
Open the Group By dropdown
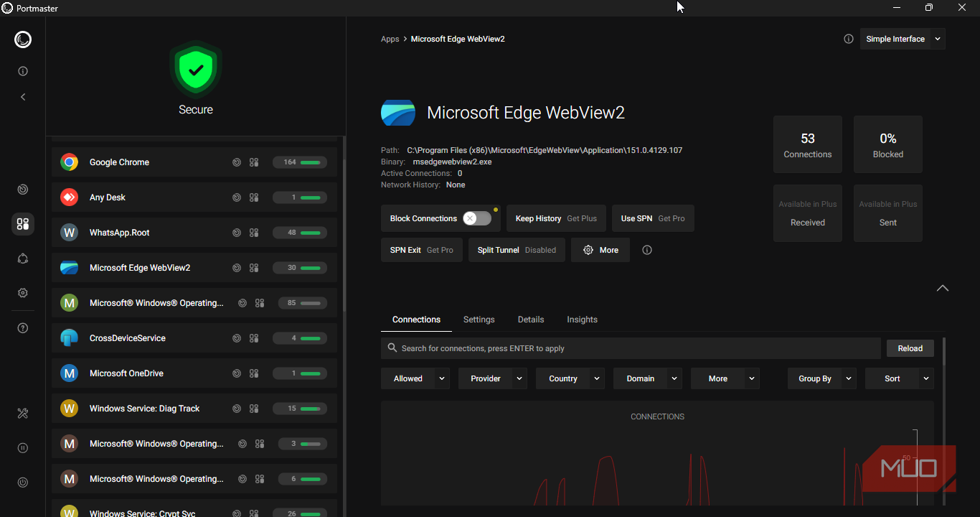(x=822, y=378)
